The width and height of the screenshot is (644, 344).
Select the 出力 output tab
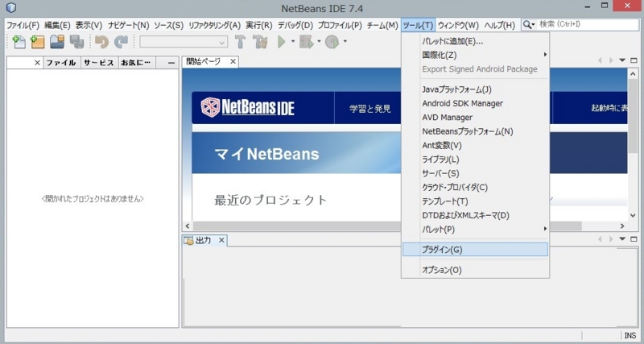coord(204,240)
